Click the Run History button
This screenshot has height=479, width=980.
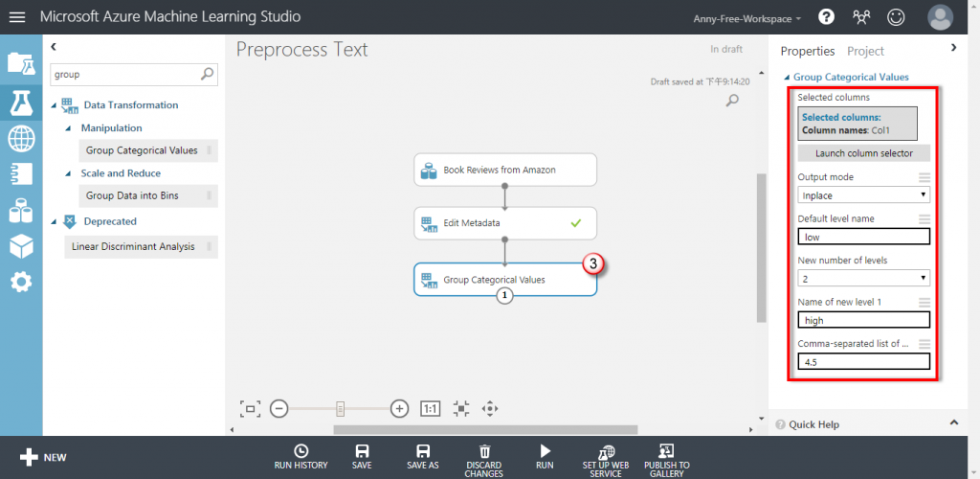(301, 457)
